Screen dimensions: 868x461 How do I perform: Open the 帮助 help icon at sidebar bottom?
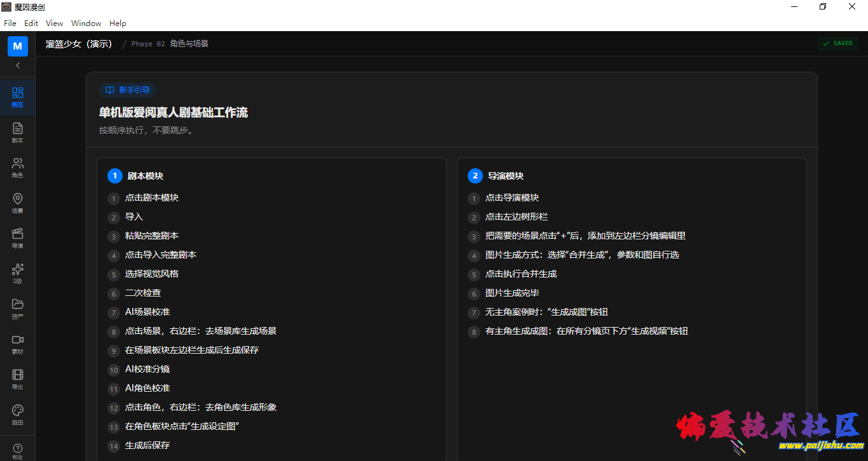(17, 449)
